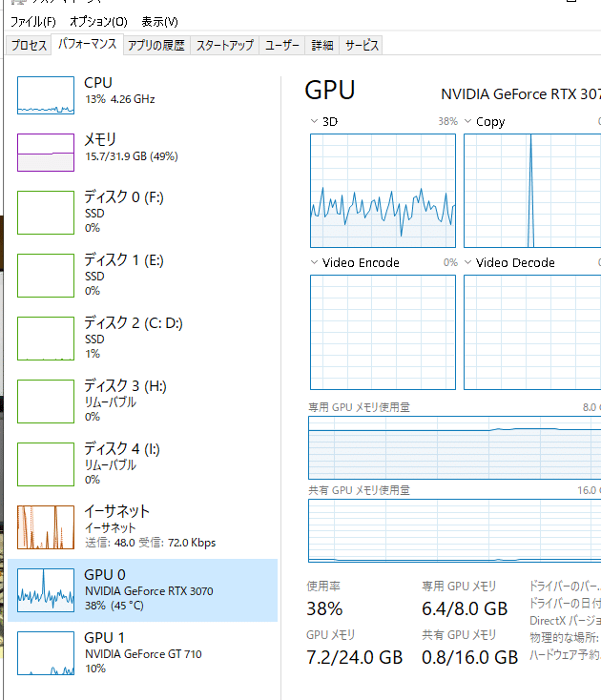
Task: Click the ディスク 2 1% usage text
Action: pyautogui.click(x=93, y=354)
